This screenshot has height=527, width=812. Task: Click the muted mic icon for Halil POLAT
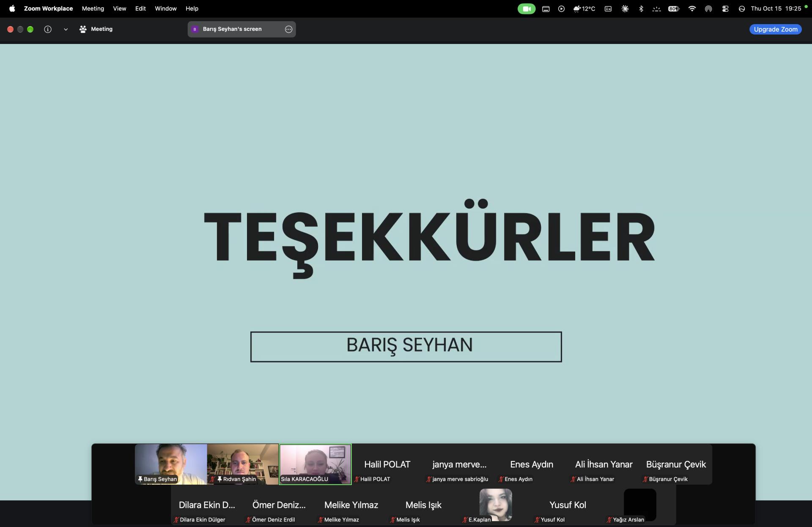click(x=357, y=479)
